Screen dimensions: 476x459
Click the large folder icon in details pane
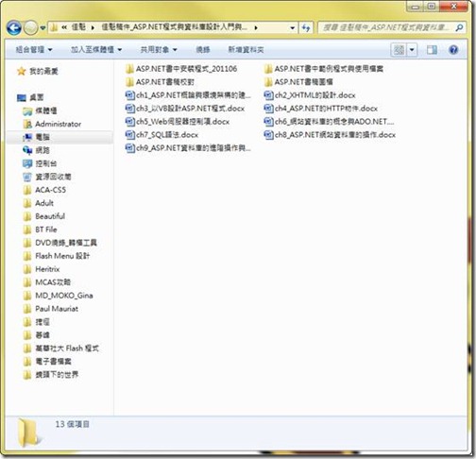point(29,433)
